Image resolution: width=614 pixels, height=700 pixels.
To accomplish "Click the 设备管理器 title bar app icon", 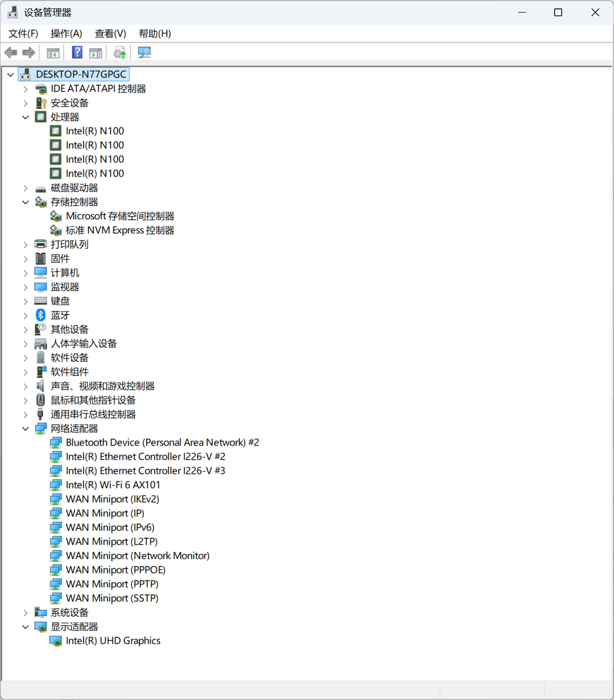I will (13, 12).
